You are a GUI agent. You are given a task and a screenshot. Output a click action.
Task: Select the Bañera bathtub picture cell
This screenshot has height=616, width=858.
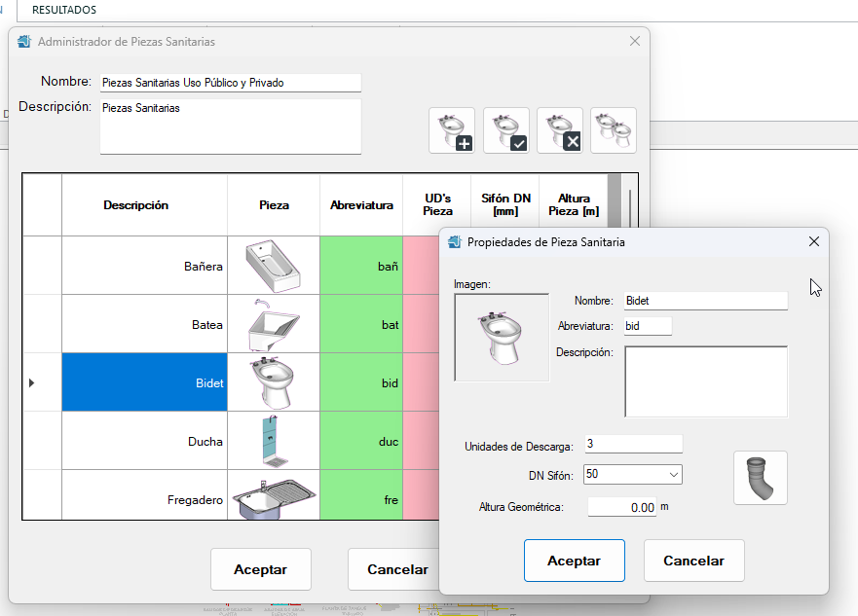click(x=274, y=266)
